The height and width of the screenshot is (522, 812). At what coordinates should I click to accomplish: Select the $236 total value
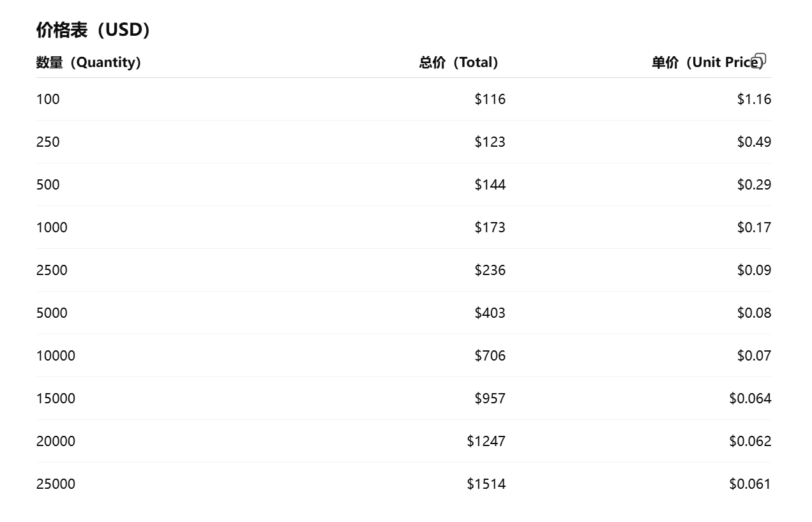(x=490, y=270)
